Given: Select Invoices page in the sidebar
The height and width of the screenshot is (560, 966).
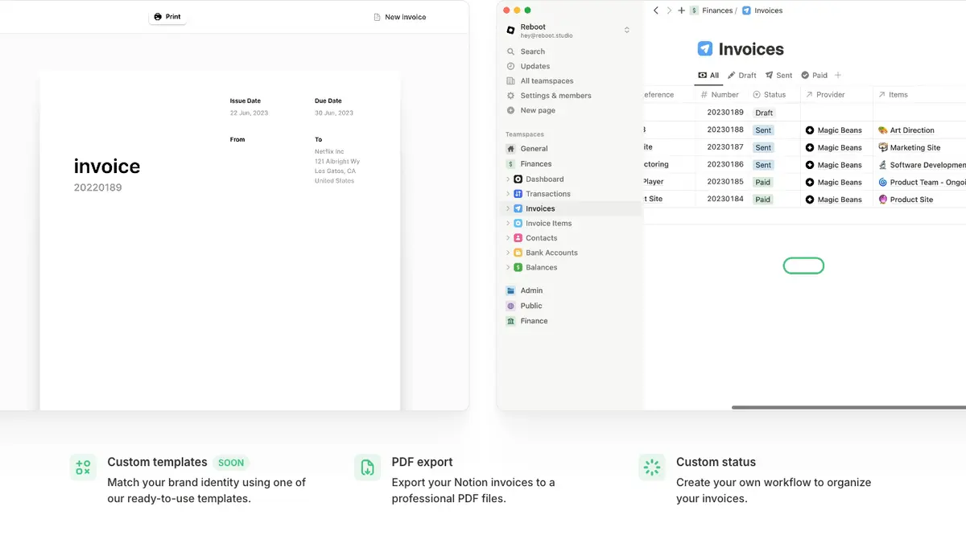Looking at the screenshot, I should [x=571, y=208].
